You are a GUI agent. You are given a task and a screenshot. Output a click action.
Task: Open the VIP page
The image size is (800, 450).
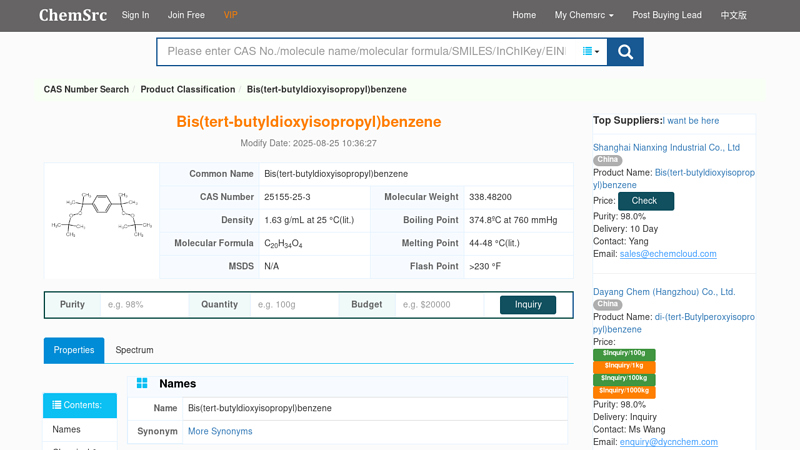[x=230, y=15]
